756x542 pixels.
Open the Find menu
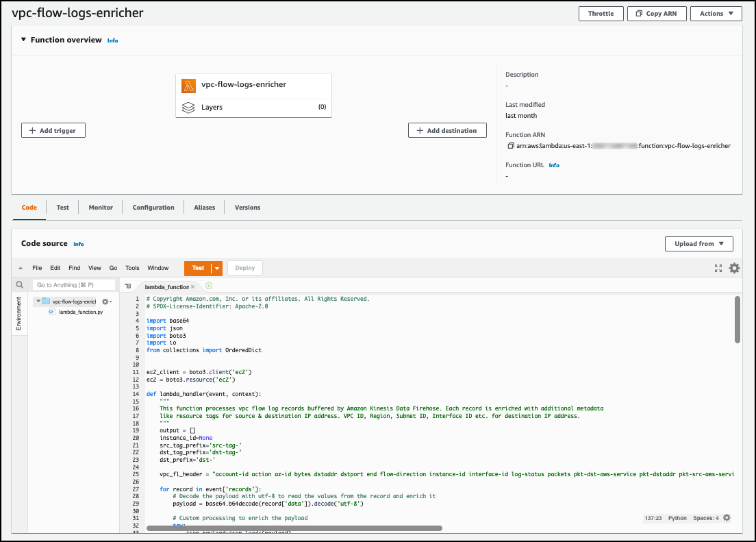pyautogui.click(x=74, y=268)
